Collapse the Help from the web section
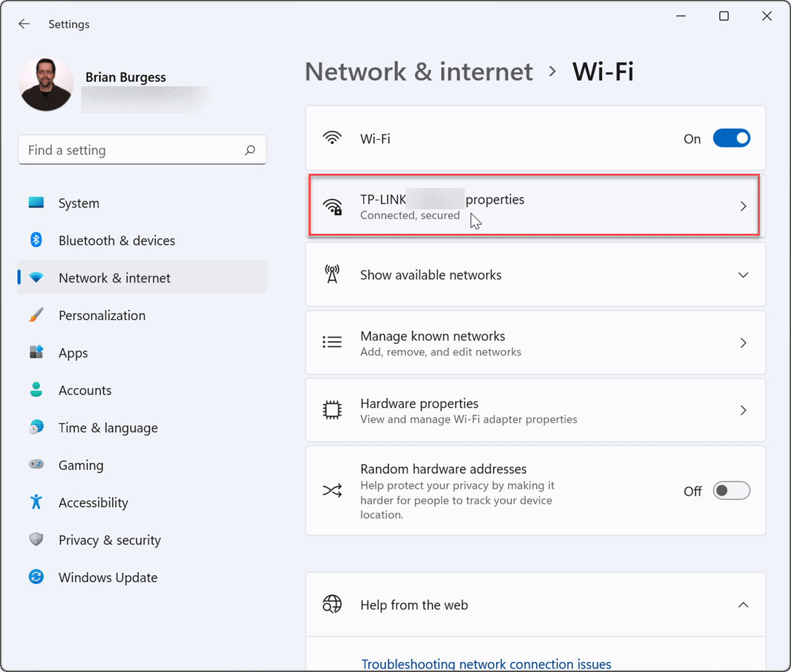The height and width of the screenshot is (672, 791). tap(743, 604)
